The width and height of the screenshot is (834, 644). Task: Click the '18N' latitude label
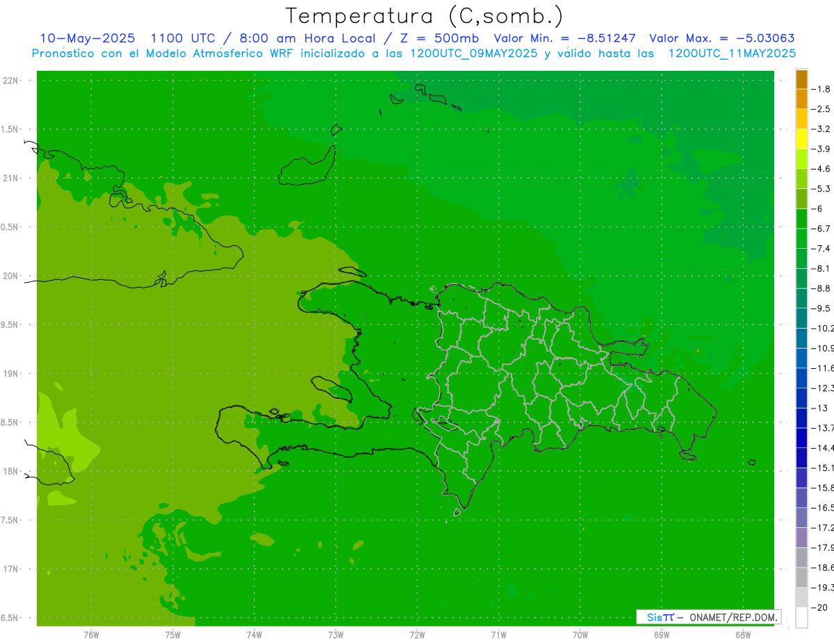[x=10, y=472]
